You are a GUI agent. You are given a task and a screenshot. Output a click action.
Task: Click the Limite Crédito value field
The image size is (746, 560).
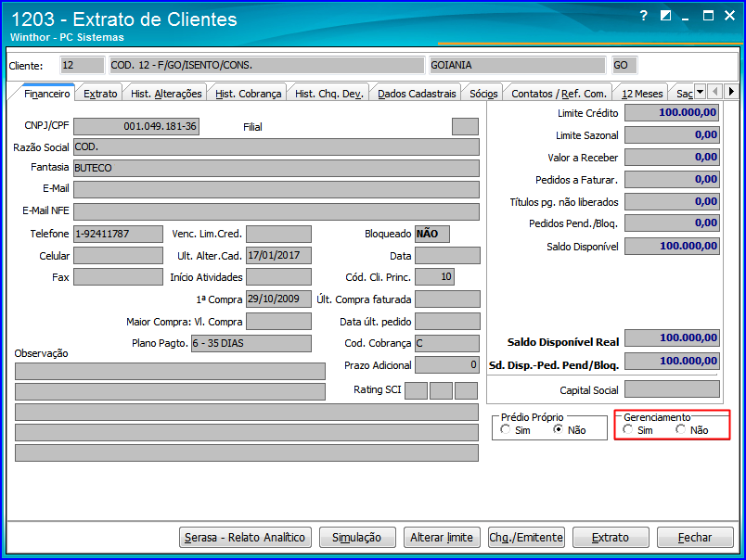(x=672, y=113)
